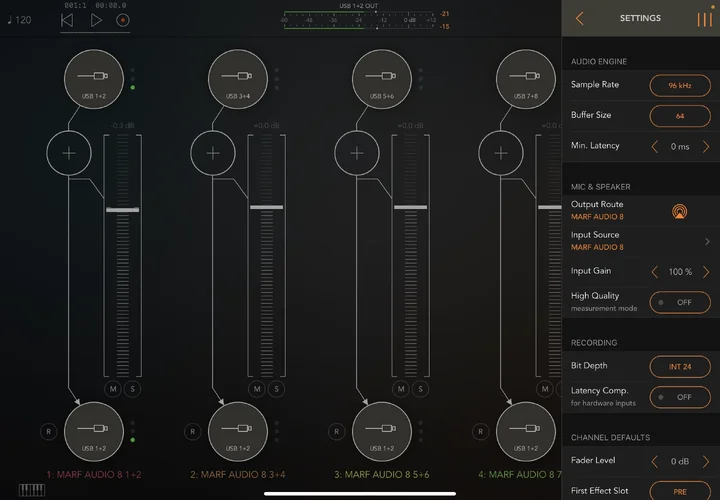
Task: Add an effect on channel 3 plus button
Action: [x=357, y=153]
